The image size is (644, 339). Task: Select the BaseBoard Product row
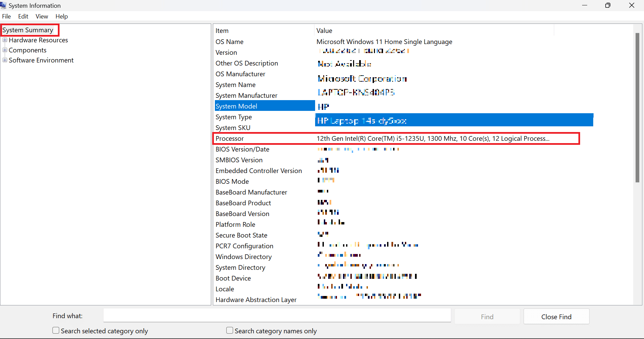404,203
